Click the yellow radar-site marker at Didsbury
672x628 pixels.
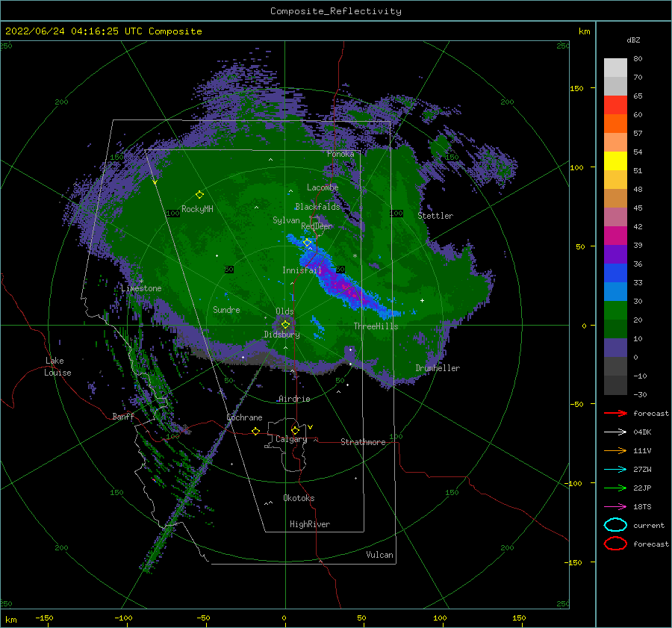pos(285,325)
